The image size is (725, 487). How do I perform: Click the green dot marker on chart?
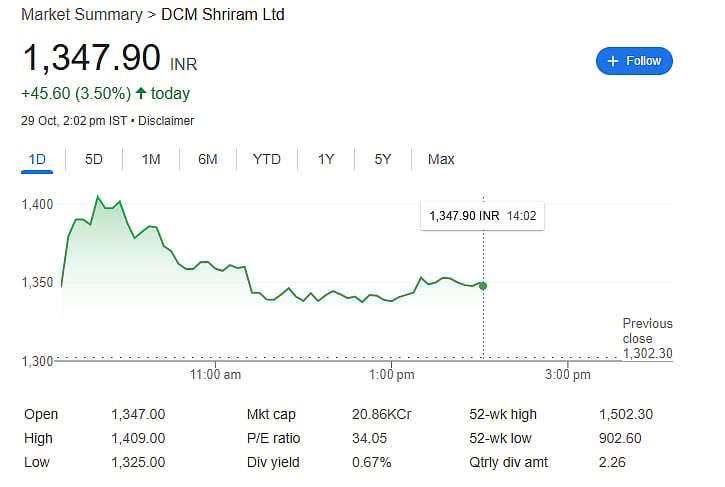[483, 286]
